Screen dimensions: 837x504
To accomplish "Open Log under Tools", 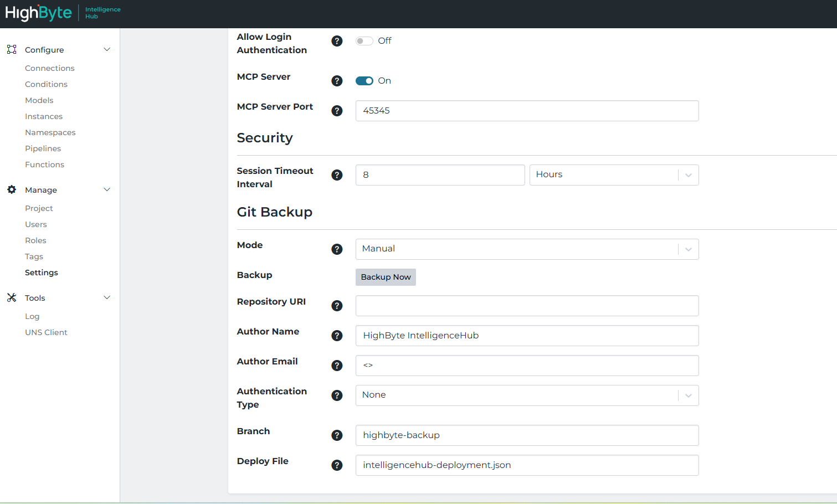I will [32, 316].
